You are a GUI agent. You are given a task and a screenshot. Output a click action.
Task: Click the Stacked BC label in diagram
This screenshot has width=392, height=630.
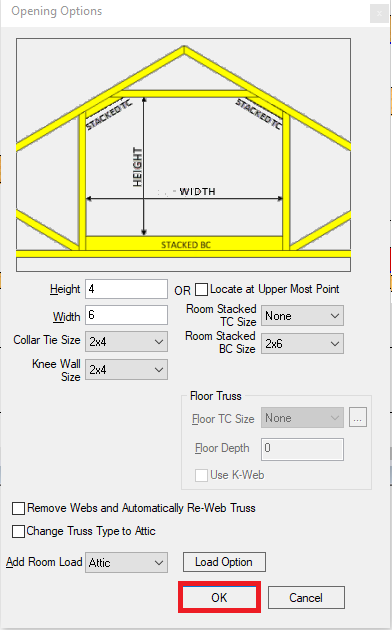tap(186, 245)
